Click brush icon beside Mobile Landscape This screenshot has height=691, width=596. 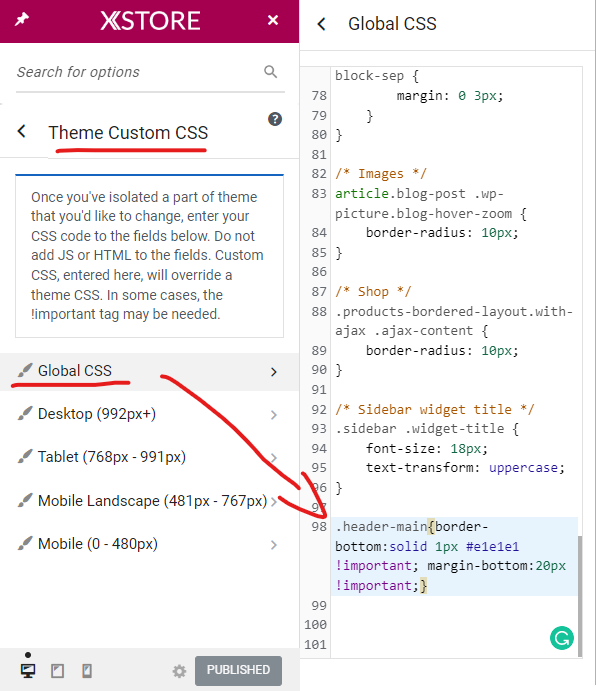pos(25,500)
